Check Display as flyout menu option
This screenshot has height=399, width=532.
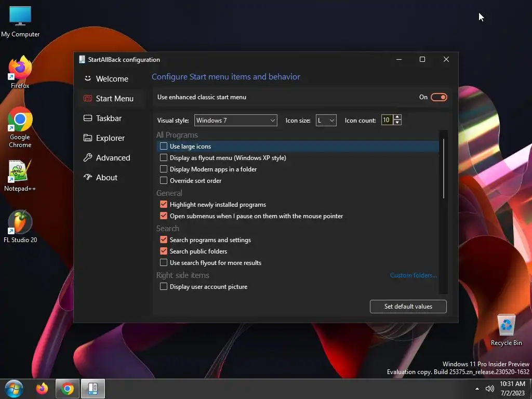coord(164,158)
